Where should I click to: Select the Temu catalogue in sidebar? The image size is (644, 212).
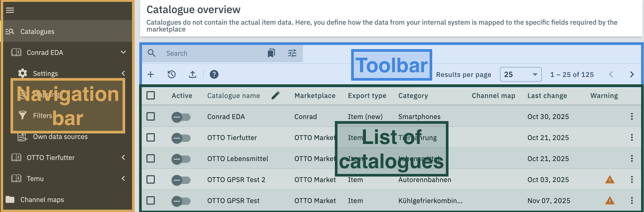click(x=35, y=179)
